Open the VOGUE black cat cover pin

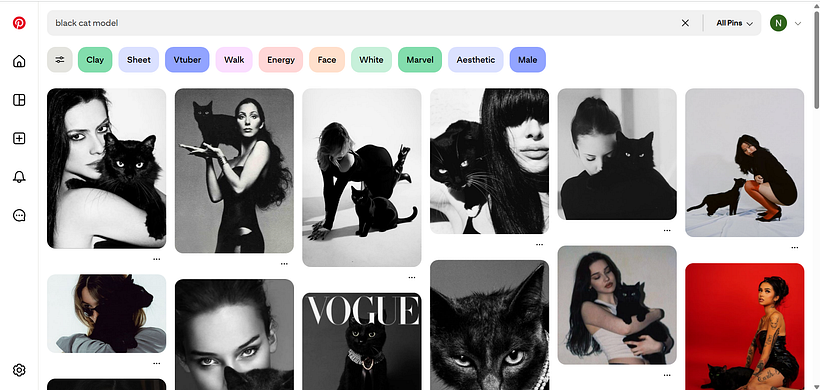[362, 341]
